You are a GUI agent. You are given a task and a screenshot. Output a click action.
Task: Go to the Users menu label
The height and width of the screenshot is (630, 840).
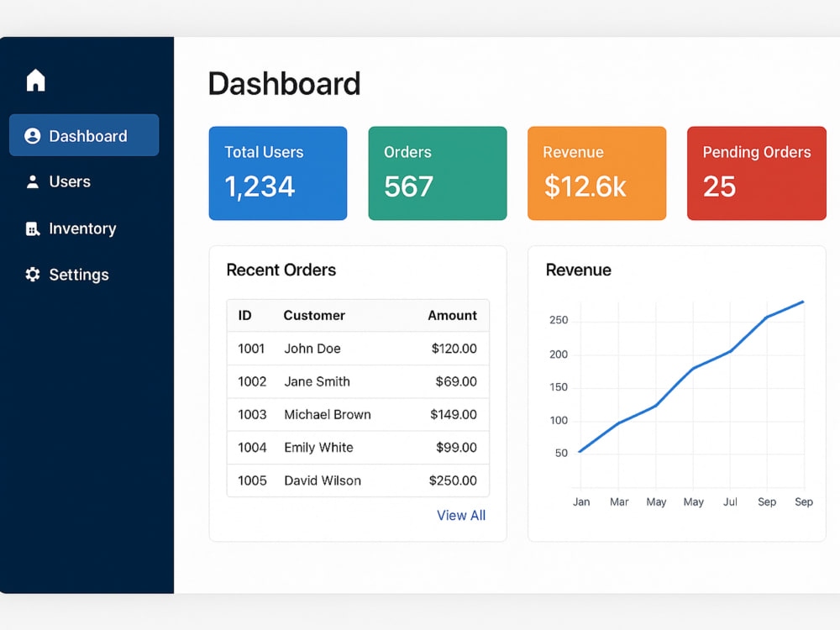coord(70,181)
